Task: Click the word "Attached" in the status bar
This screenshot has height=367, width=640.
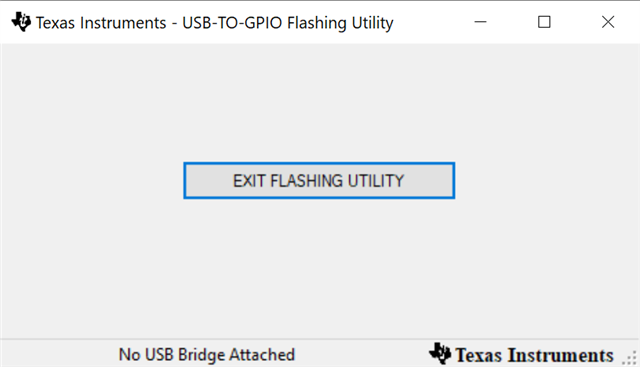Action: tap(262, 354)
